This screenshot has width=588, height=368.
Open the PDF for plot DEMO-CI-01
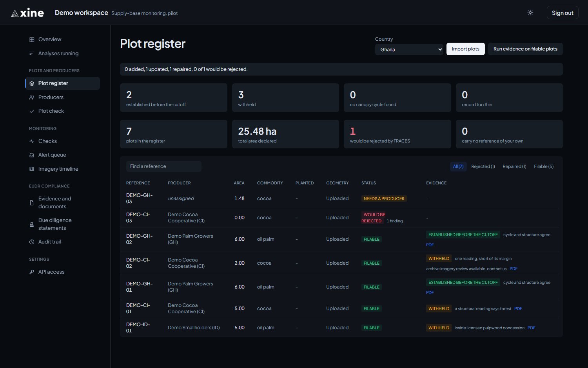coord(518,308)
